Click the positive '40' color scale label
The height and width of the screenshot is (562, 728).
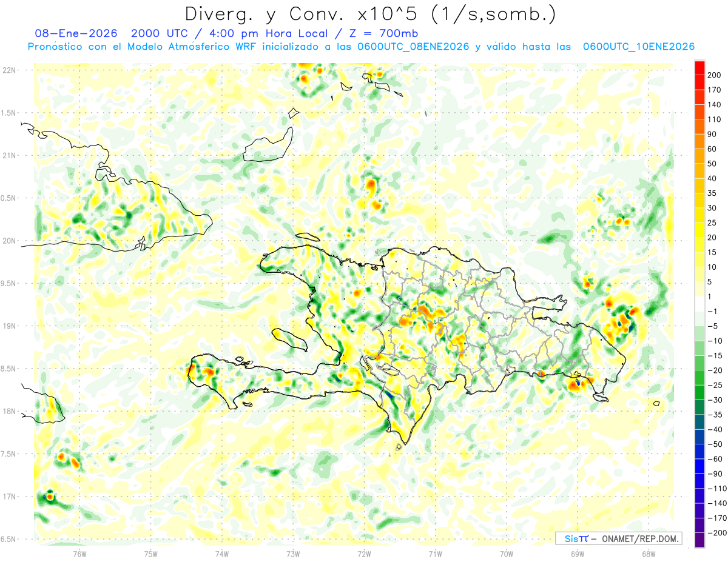tap(713, 178)
